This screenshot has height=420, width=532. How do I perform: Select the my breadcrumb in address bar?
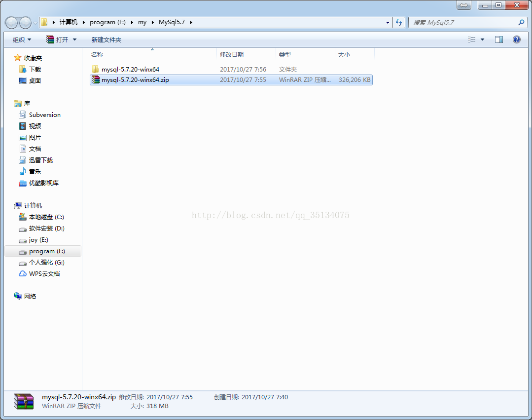142,22
